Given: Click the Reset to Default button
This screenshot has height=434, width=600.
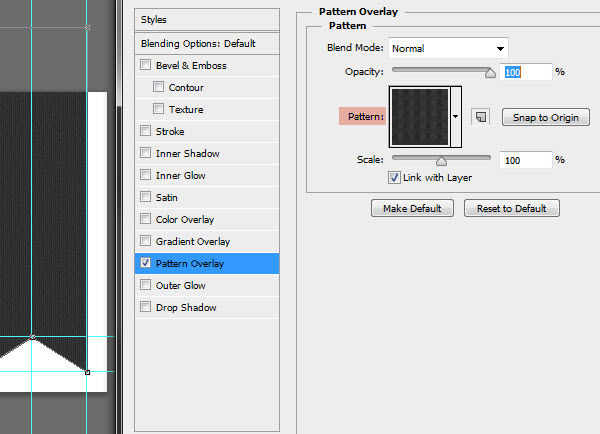Looking at the screenshot, I should (512, 208).
